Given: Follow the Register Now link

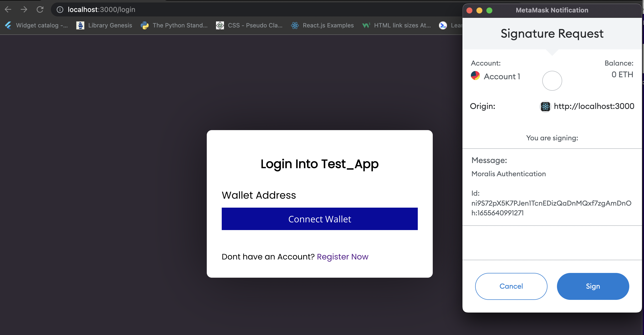Looking at the screenshot, I should [x=342, y=256].
